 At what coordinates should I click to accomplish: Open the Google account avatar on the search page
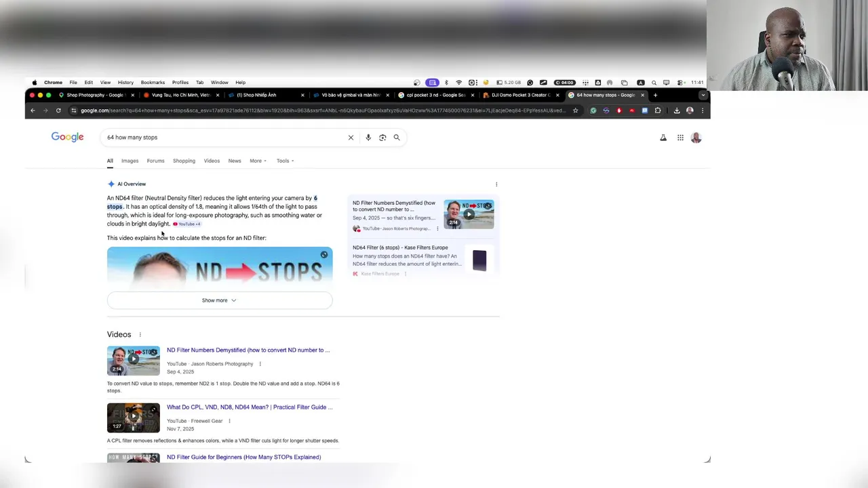(696, 138)
